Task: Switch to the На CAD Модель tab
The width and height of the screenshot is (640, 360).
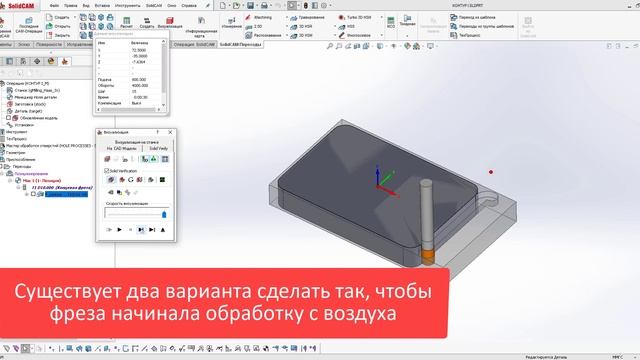Action: tap(122, 148)
